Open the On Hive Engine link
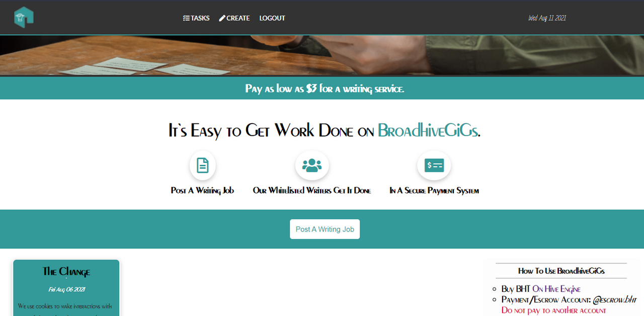The image size is (644, 316). click(556, 289)
